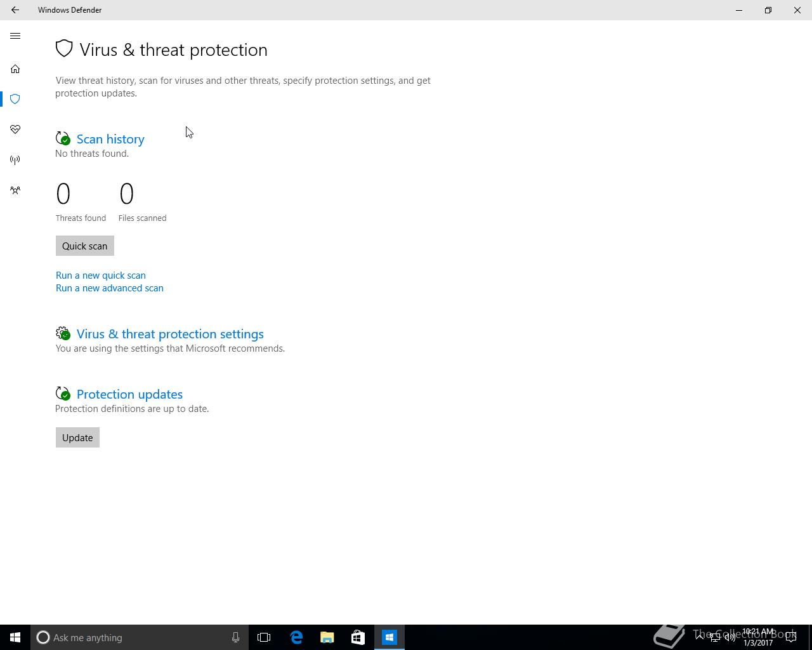Go to the Home sidebar icon
Screen dimensions: 812x650
point(15,69)
